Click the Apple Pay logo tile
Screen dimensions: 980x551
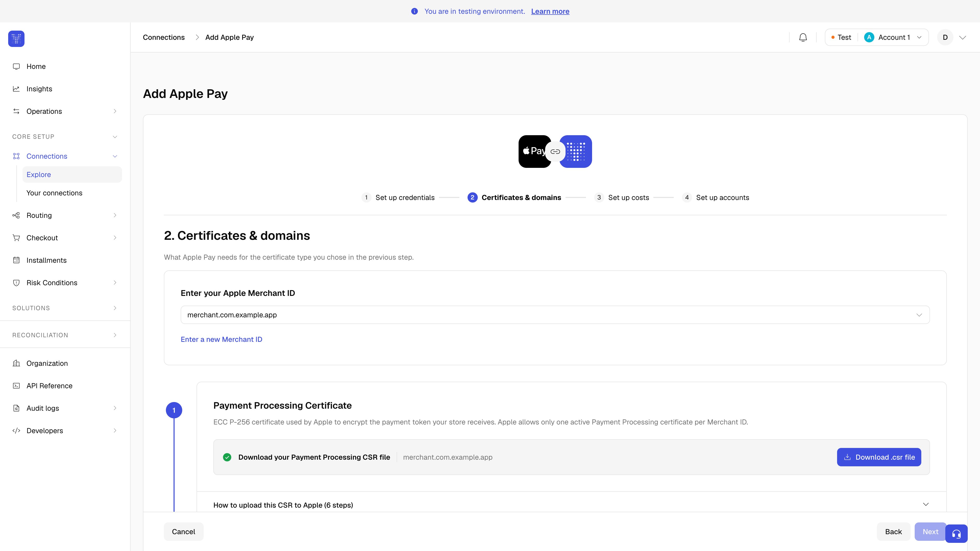click(x=533, y=151)
